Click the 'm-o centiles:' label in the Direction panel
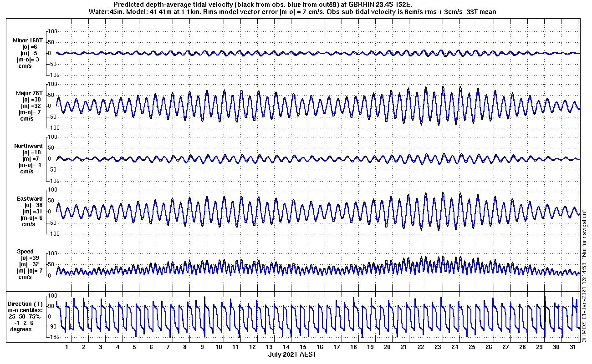 26,310
